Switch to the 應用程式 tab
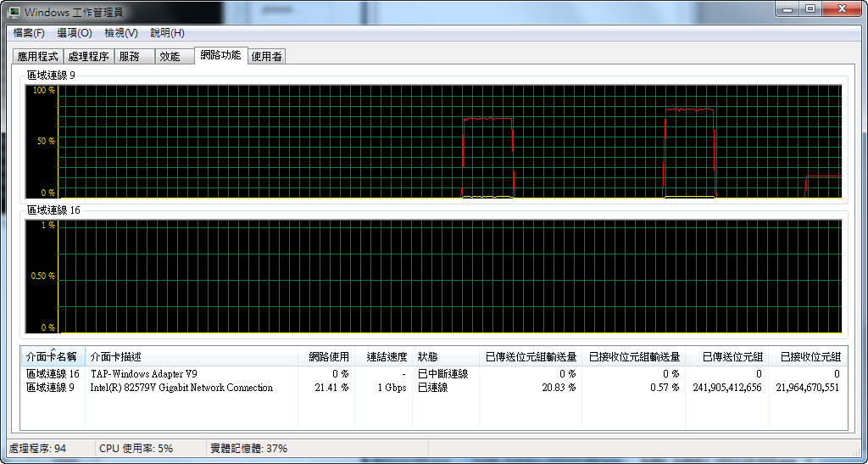868x464 pixels. [x=38, y=57]
